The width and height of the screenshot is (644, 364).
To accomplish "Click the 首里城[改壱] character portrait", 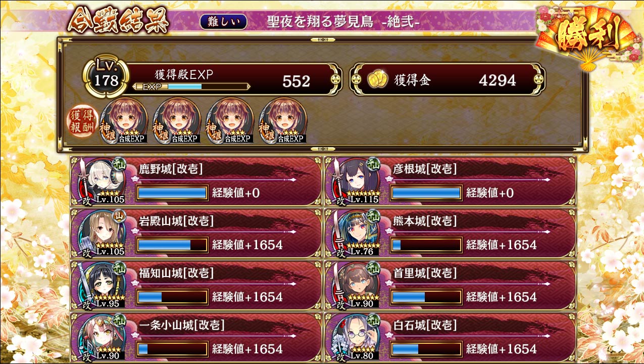I will coord(356,285).
